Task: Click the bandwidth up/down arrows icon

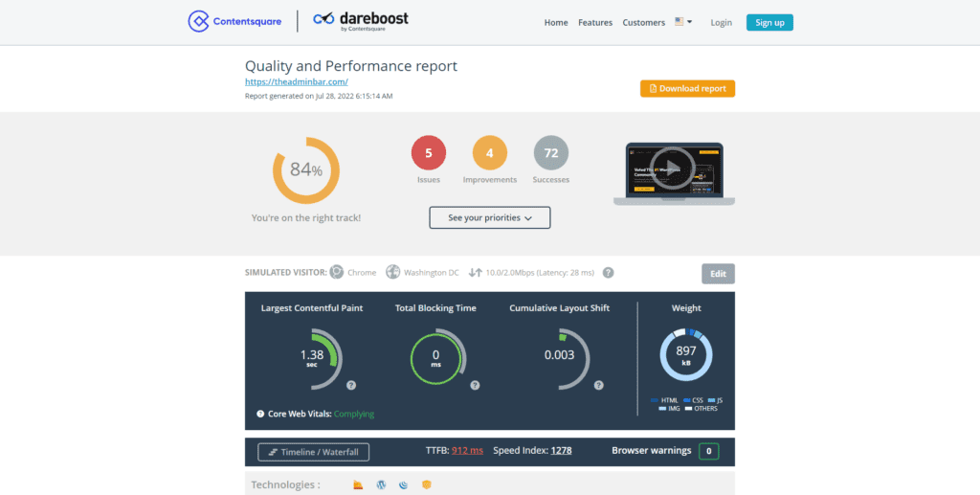Action: pos(476,273)
